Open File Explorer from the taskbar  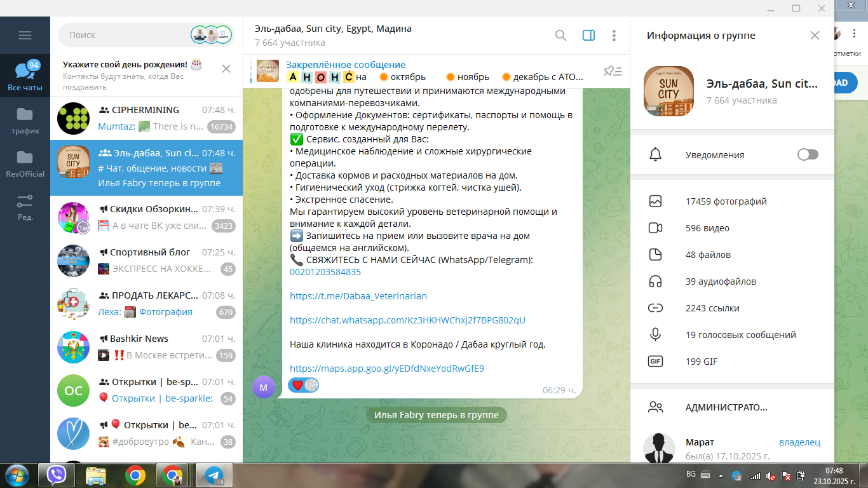[96, 475]
